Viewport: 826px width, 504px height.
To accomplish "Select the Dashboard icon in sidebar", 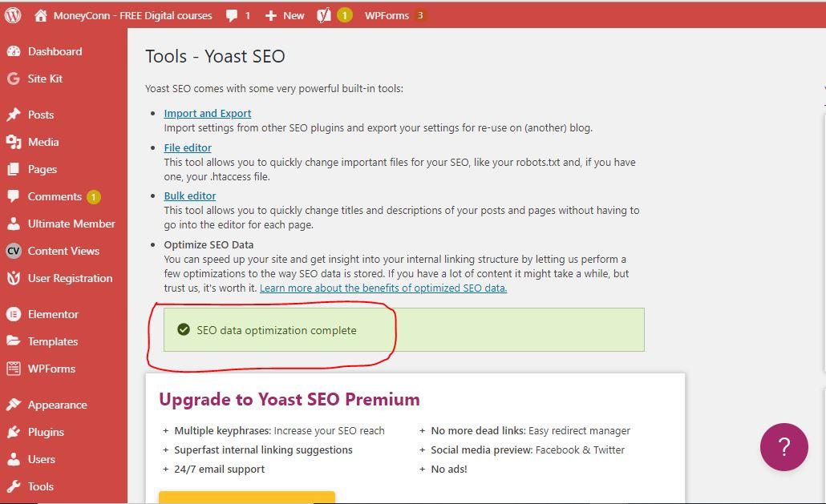I will 13,51.
